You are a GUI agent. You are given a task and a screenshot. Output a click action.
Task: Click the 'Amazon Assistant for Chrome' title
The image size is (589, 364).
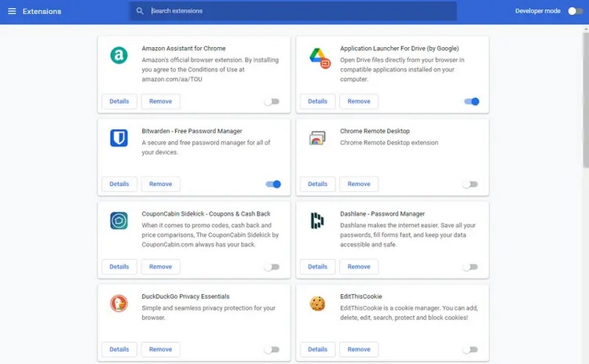[184, 49]
